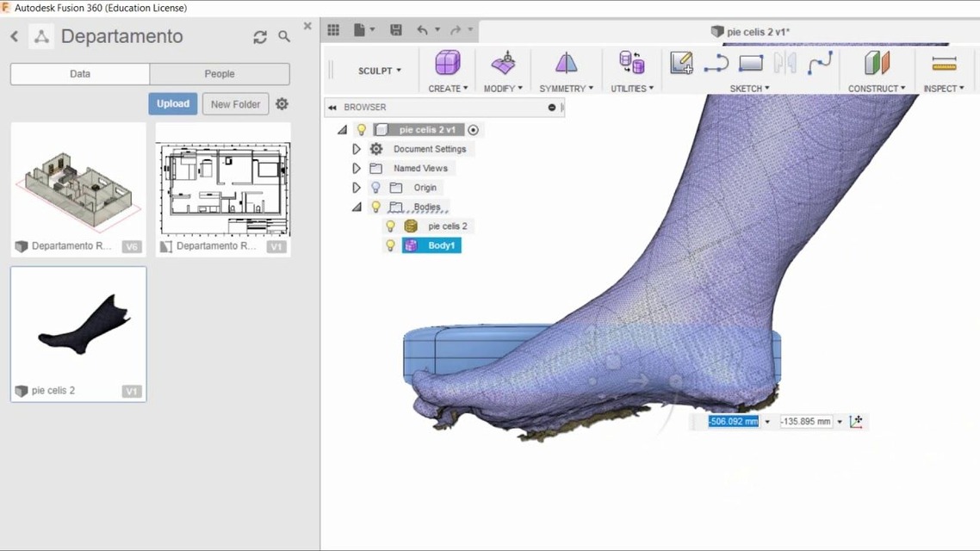Click the -135.895 mm distance input field

(806, 422)
